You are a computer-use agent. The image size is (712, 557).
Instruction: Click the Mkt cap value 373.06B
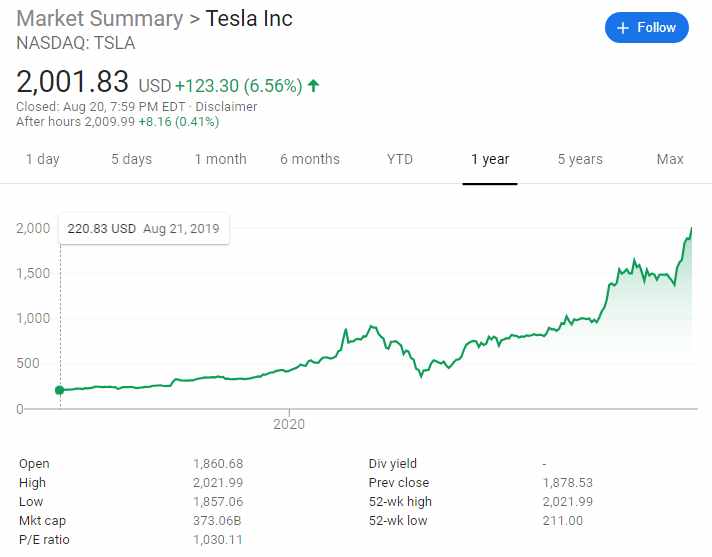pos(217,521)
